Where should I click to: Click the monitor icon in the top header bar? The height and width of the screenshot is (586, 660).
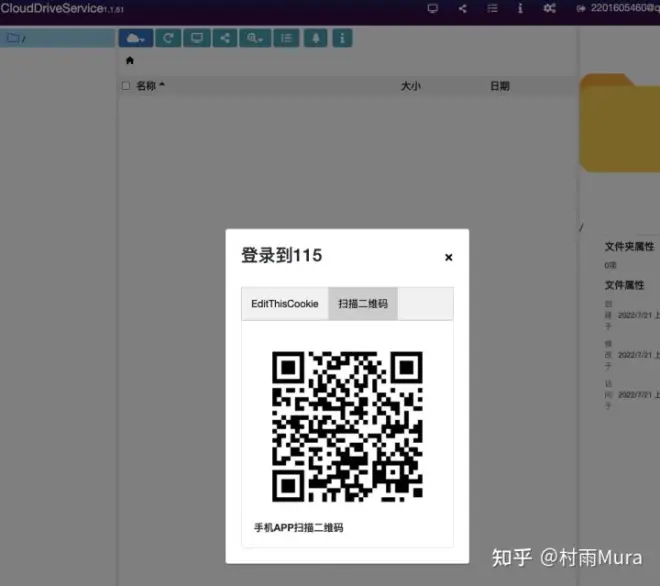coord(433,8)
